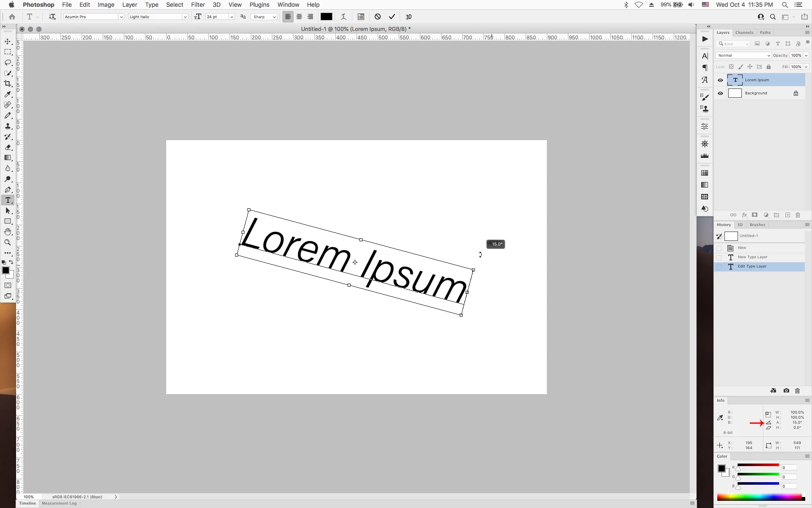The image size is (812, 508).
Task: Open the Acumin Pro font family dropdown
Action: (121, 17)
